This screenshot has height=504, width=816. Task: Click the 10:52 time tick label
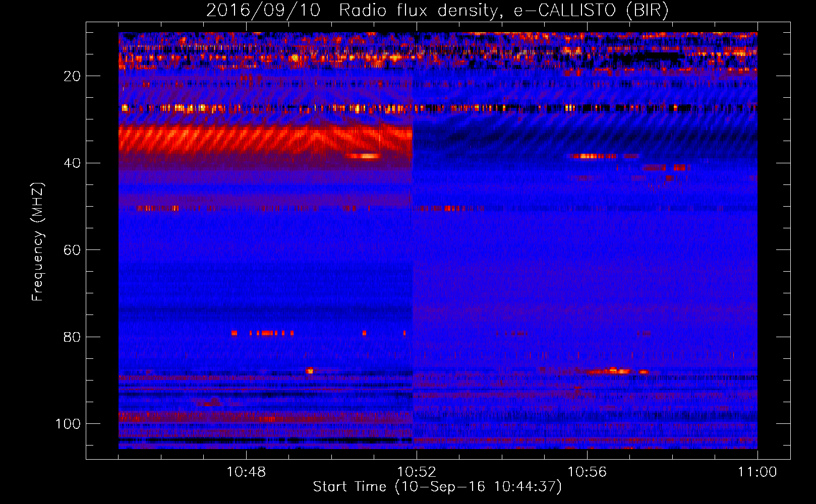(417, 472)
